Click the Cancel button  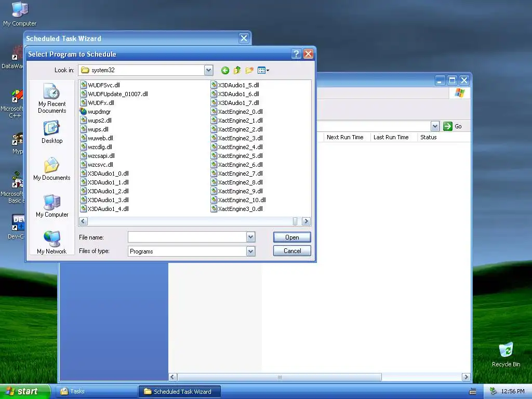pyautogui.click(x=292, y=251)
